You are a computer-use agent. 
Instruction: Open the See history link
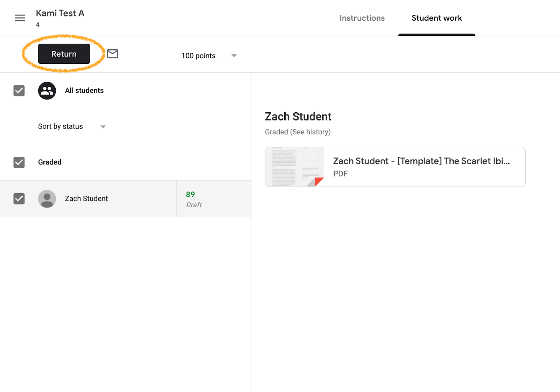point(310,132)
